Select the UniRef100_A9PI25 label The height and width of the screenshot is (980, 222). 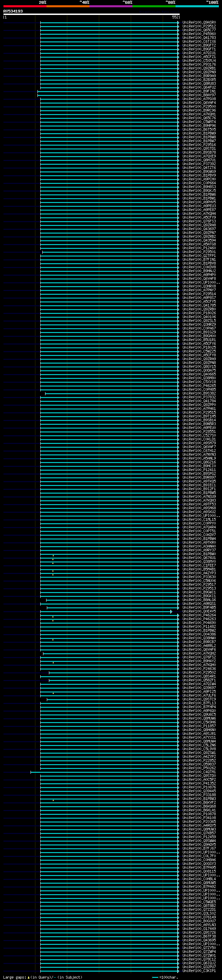coord(199,691)
